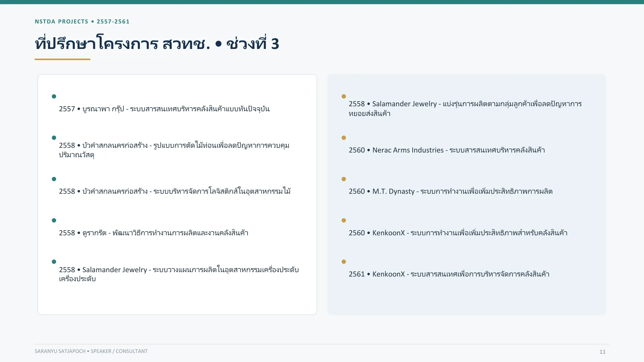Image resolution: width=644 pixels, height=362 pixels.
Task: Select the 2557 บูรณาพา กรุ๊ป entry
Action: (x=164, y=109)
